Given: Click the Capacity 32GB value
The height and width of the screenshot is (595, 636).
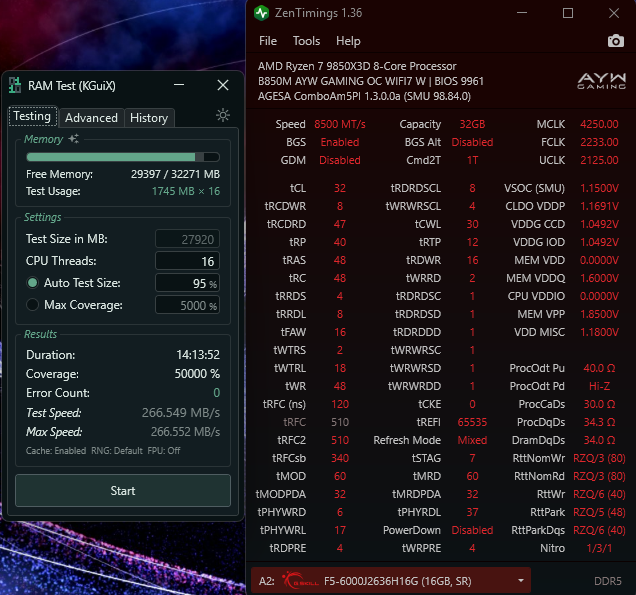Looking at the screenshot, I should tap(472, 124).
